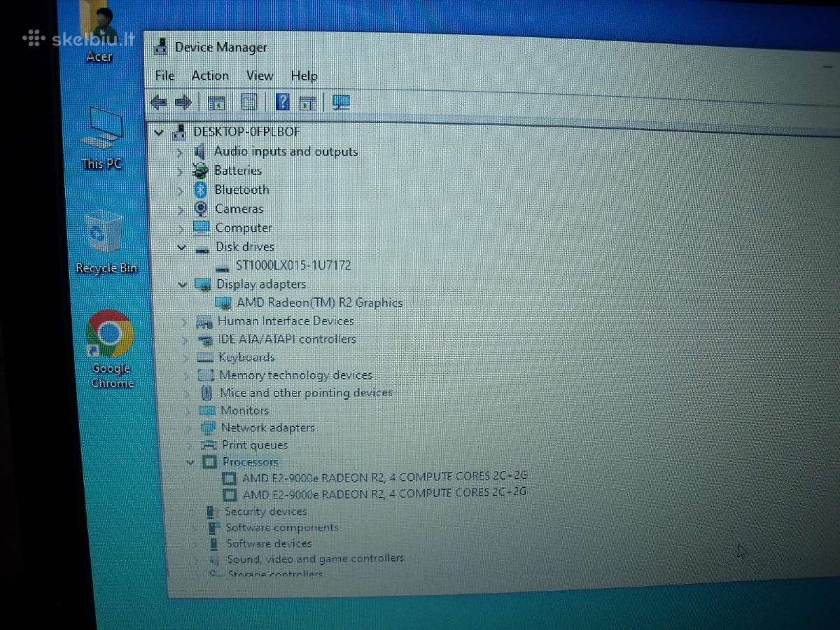Click the Keyboards category icon

206,358
